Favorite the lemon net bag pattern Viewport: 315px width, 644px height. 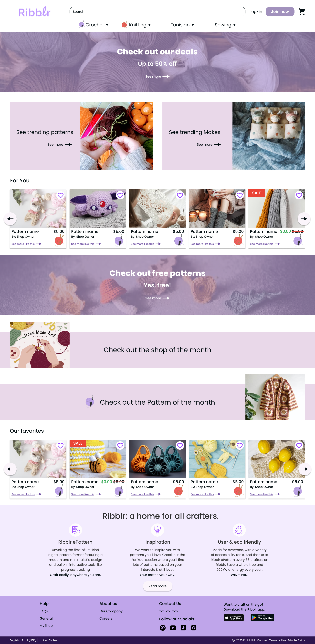click(299, 446)
